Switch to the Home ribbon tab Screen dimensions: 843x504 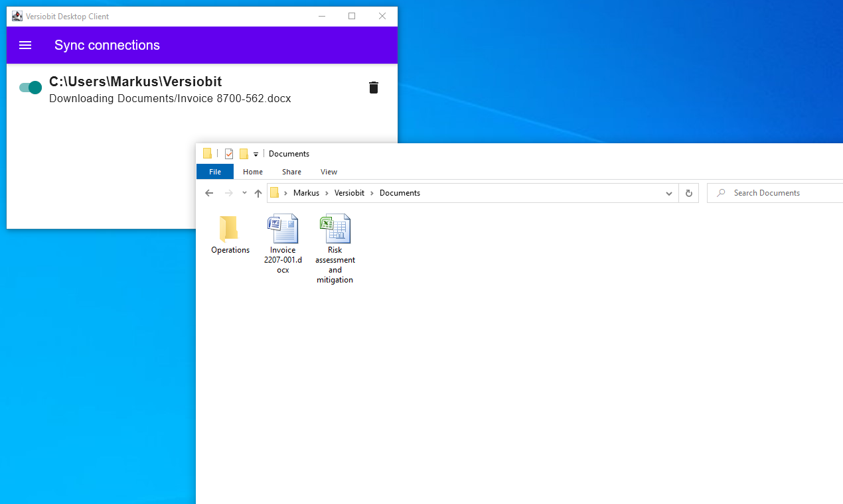[253, 172]
